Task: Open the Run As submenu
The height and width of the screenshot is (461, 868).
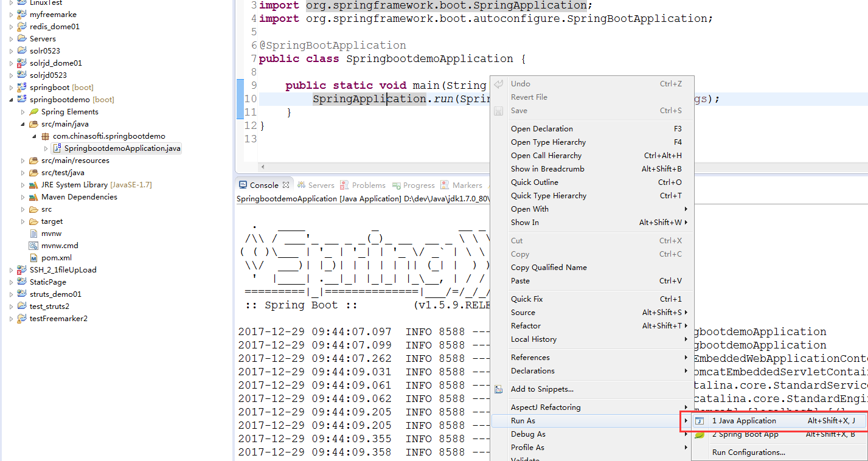Action: 591,421
